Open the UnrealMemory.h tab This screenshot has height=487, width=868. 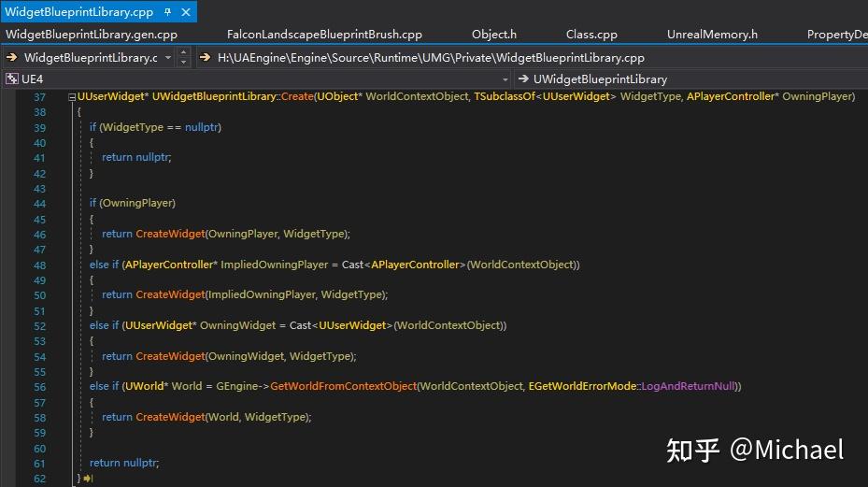(712, 35)
